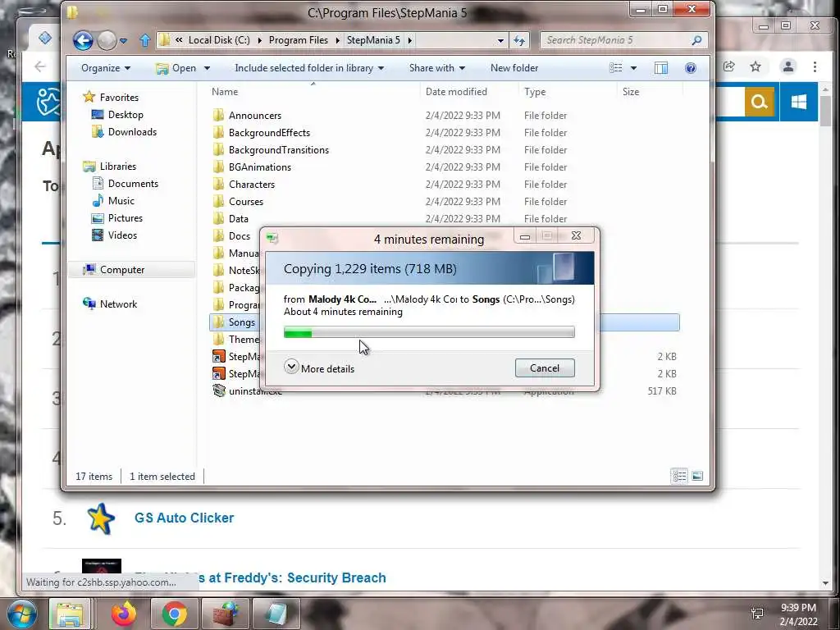The image size is (840, 630).
Task: Open Chrome three-dot menu
Action: (815, 66)
